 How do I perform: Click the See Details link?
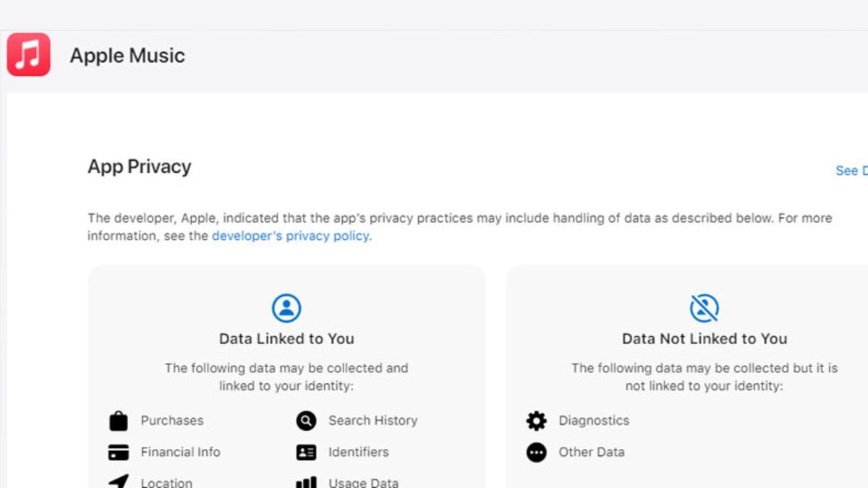coord(851,171)
